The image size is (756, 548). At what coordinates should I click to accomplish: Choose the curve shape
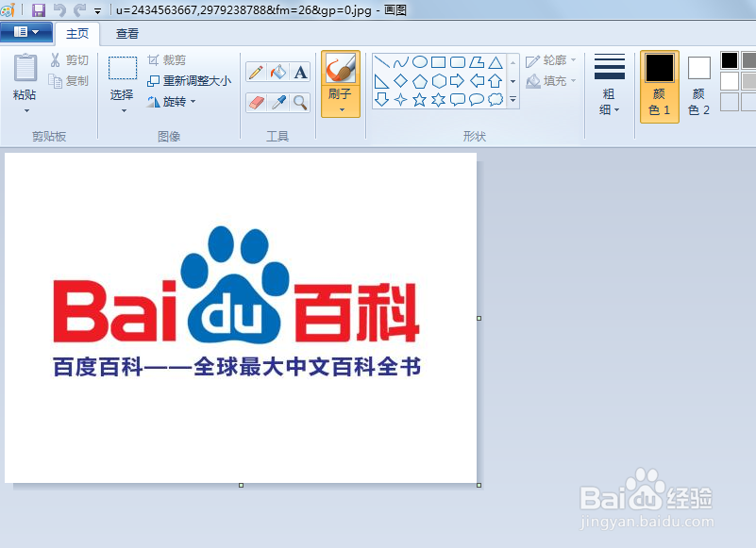point(401,62)
